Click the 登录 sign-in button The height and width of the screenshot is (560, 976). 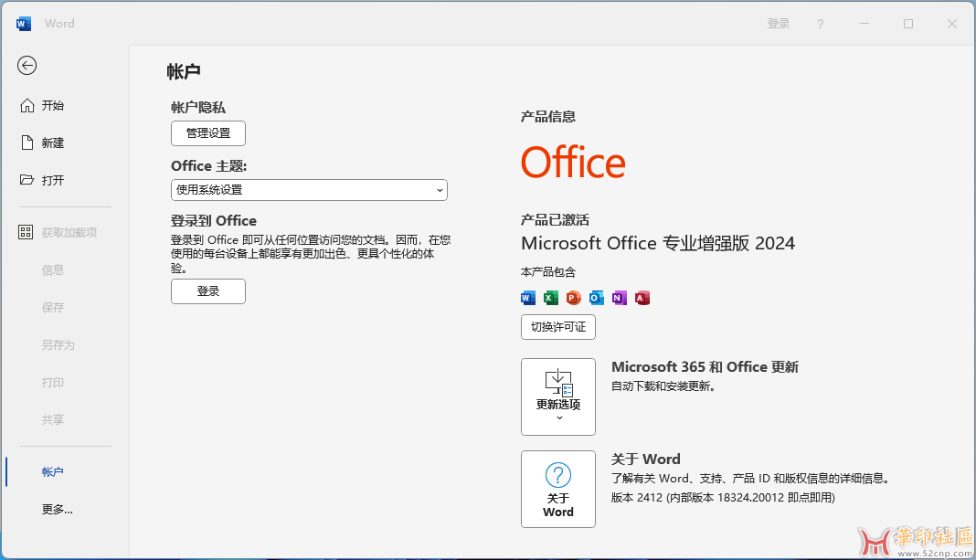[x=207, y=291]
